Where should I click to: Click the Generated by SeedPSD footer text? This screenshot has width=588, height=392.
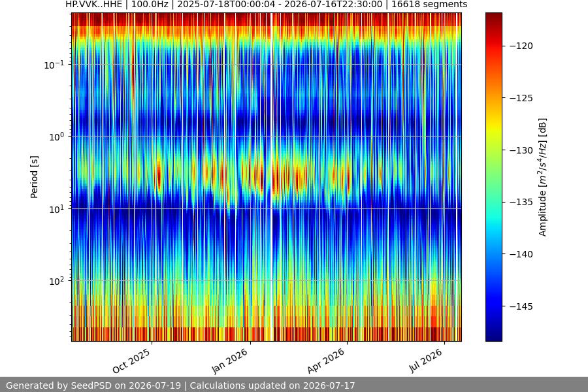(x=180, y=385)
